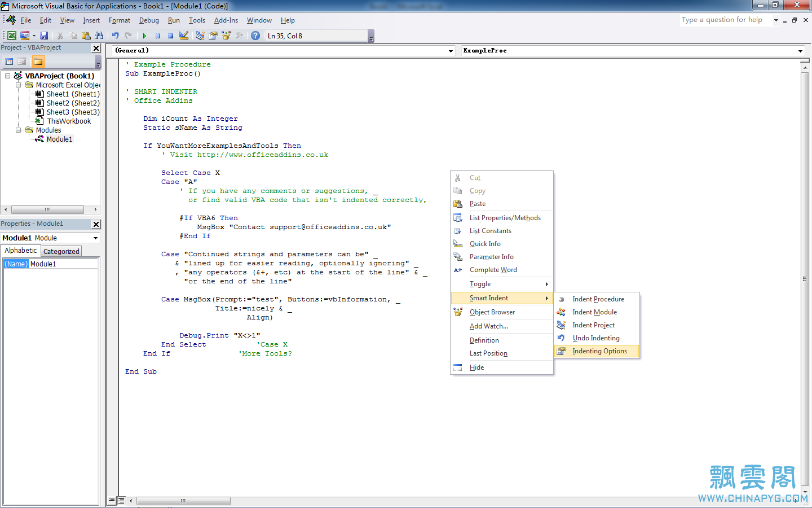
Task: Collapse the Modules folder node
Action: point(18,130)
